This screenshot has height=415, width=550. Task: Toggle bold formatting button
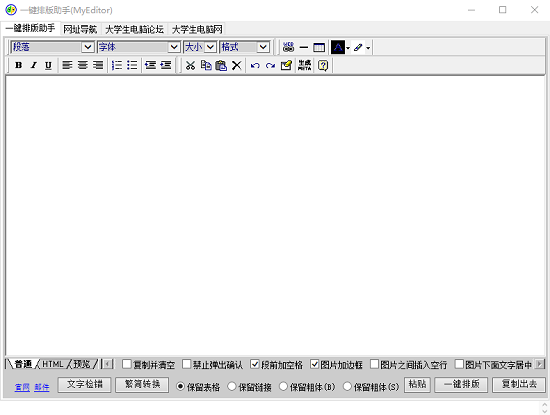(19, 65)
